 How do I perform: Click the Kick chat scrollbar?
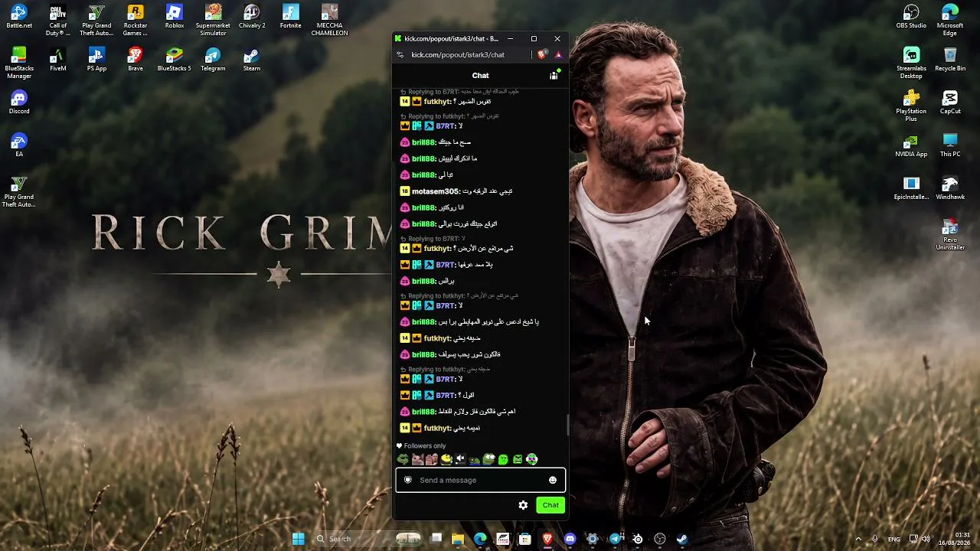click(567, 425)
